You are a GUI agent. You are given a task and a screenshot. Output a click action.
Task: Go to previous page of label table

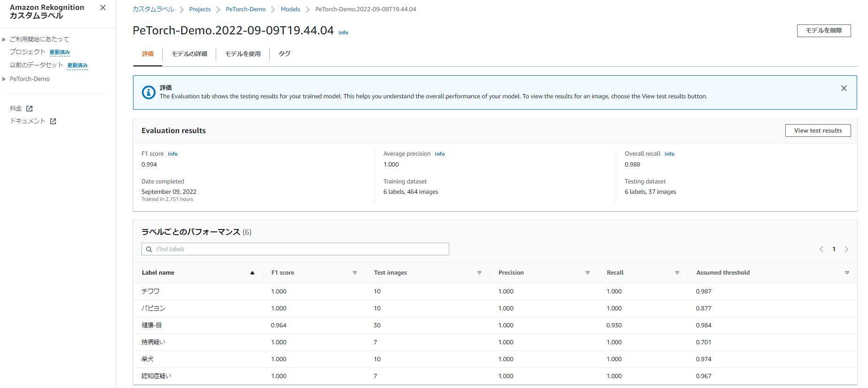[x=821, y=249]
